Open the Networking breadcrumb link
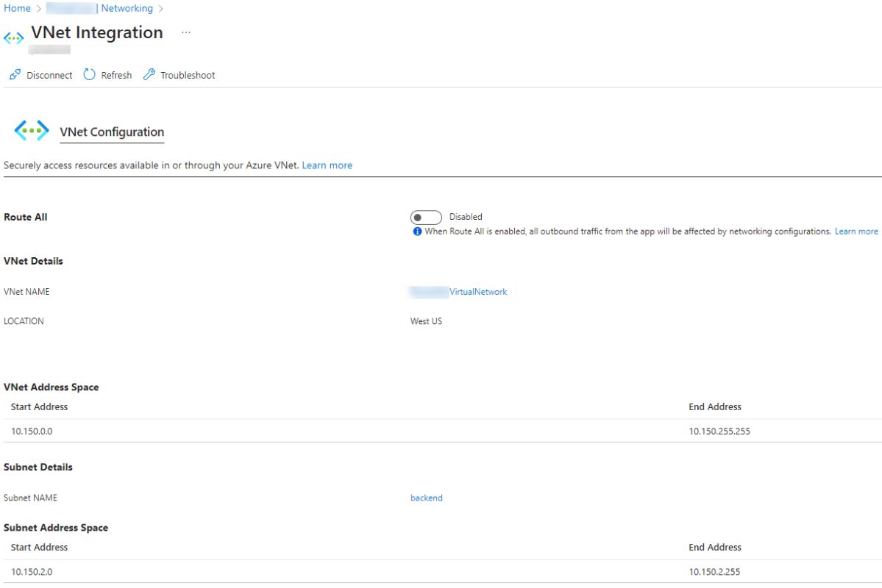 coord(127,8)
